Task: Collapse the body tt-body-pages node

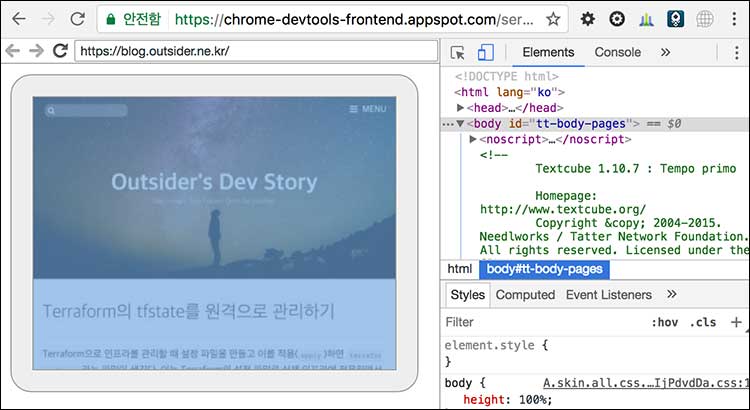Action: [x=460, y=123]
